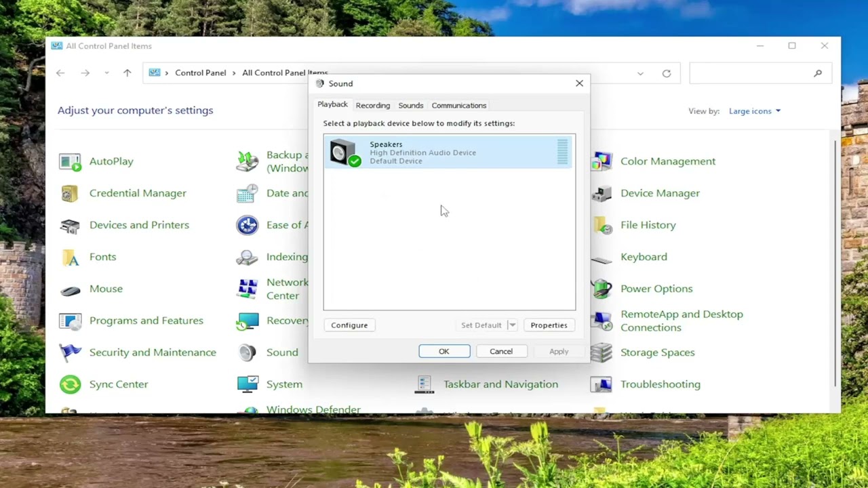
Task: Open recent locations dropdown arrow
Action: [106, 73]
